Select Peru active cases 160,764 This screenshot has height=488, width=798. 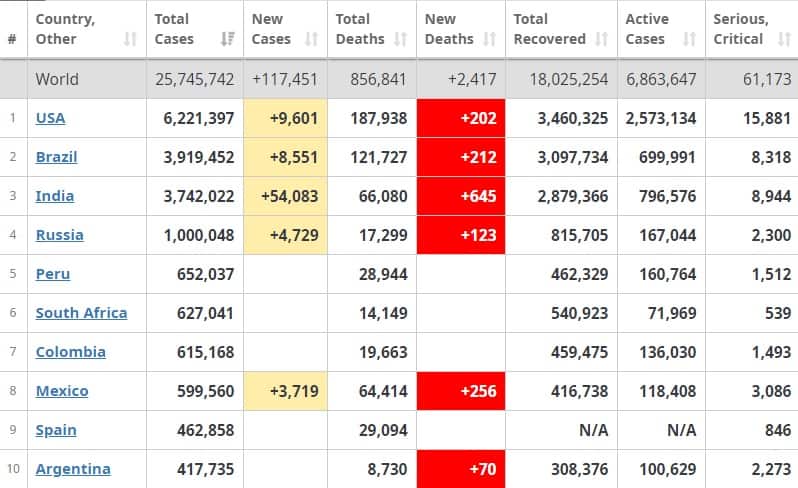click(x=668, y=274)
